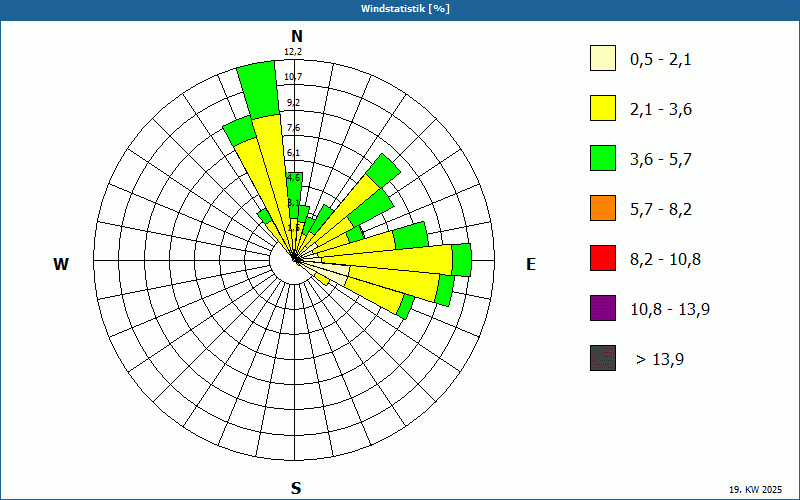
Task: Click the W compass label
Action: pos(61,264)
